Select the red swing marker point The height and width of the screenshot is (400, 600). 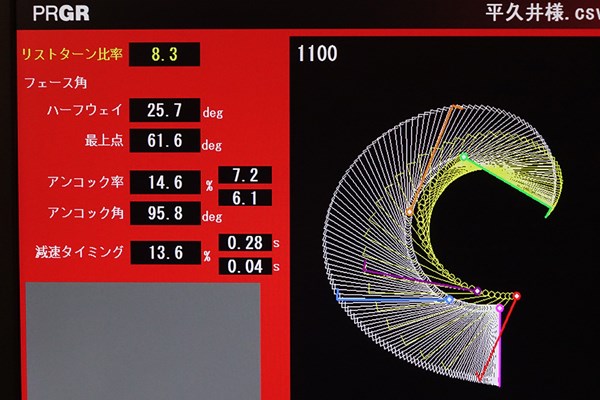click(x=516, y=296)
